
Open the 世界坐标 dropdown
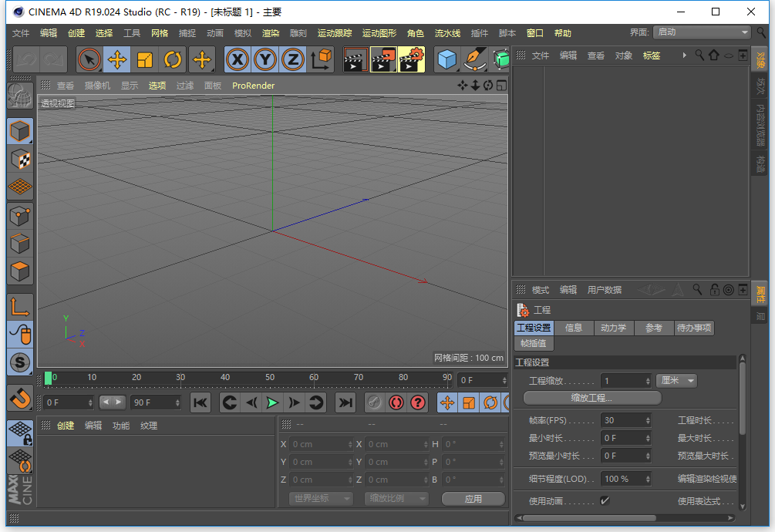(x=321, y=498)
